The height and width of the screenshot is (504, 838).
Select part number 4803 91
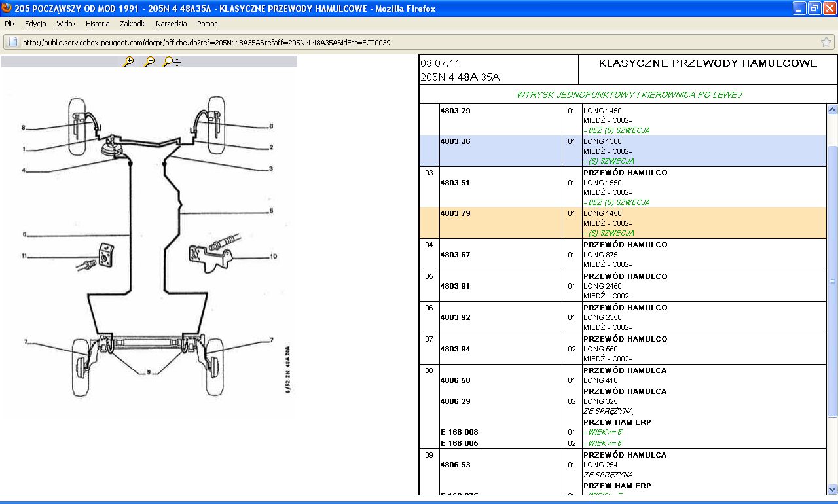pyautogui.click(x=454, y=286)
